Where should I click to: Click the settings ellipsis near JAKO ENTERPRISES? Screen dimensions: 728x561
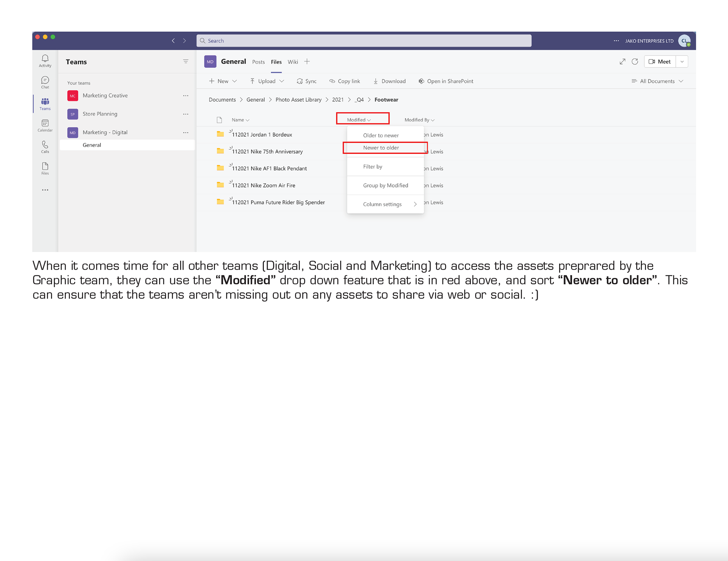617,41
